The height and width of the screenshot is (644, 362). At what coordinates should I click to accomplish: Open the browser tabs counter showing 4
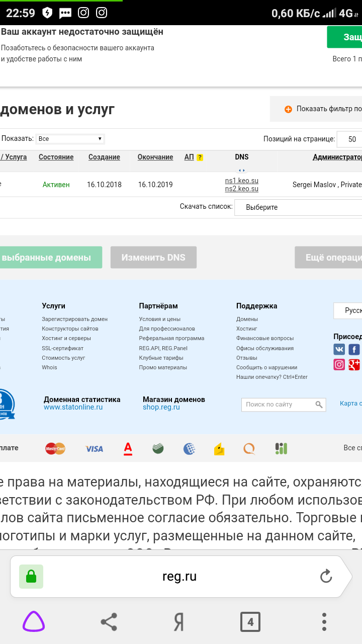(250, 622)
